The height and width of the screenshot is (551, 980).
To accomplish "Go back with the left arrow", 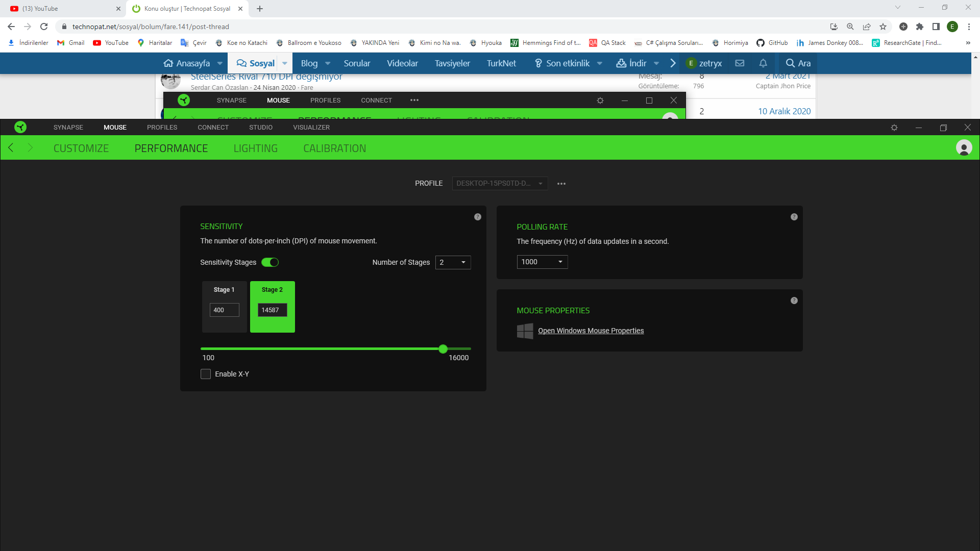I will click(11, 148).
